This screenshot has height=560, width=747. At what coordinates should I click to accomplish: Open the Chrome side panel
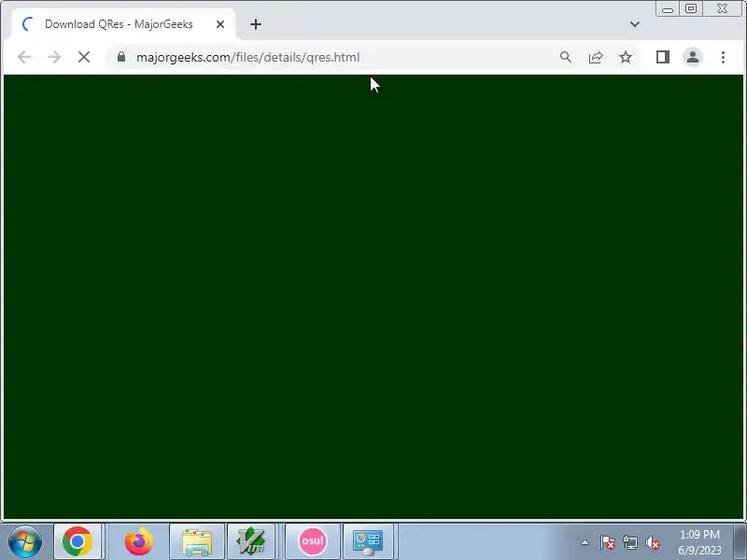663,57
